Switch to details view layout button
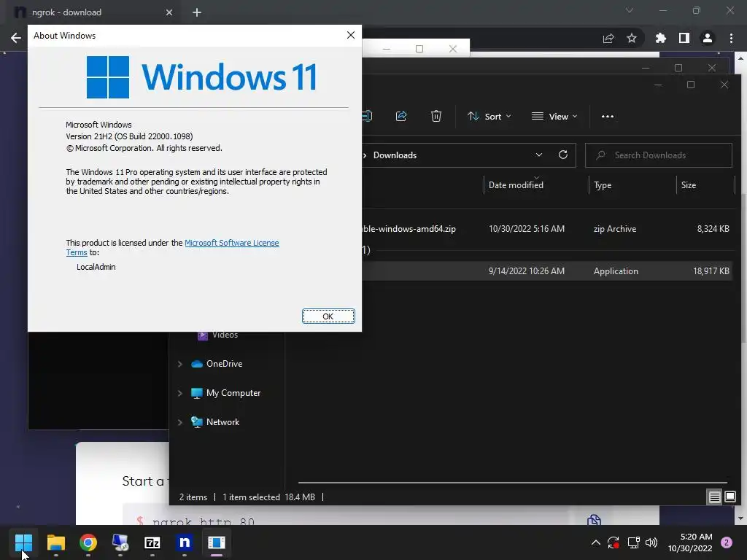Screen dimensions: 747x560 point(714,497)
